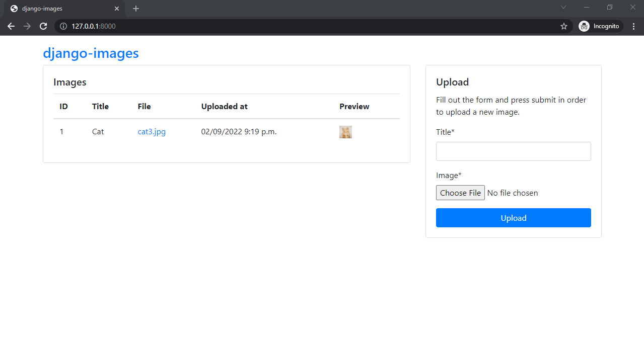
Task: Open the cat image preview thumbnail
Action: point(345,132)
